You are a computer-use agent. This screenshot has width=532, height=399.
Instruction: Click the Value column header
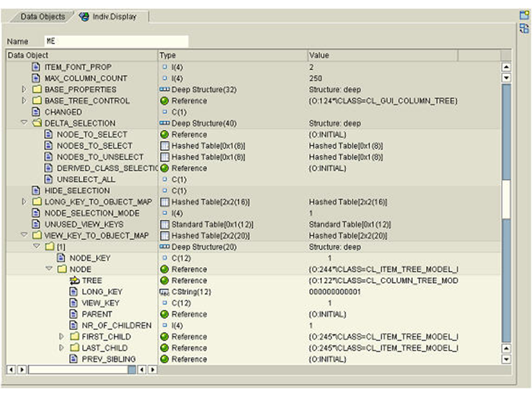coord(382,55)
